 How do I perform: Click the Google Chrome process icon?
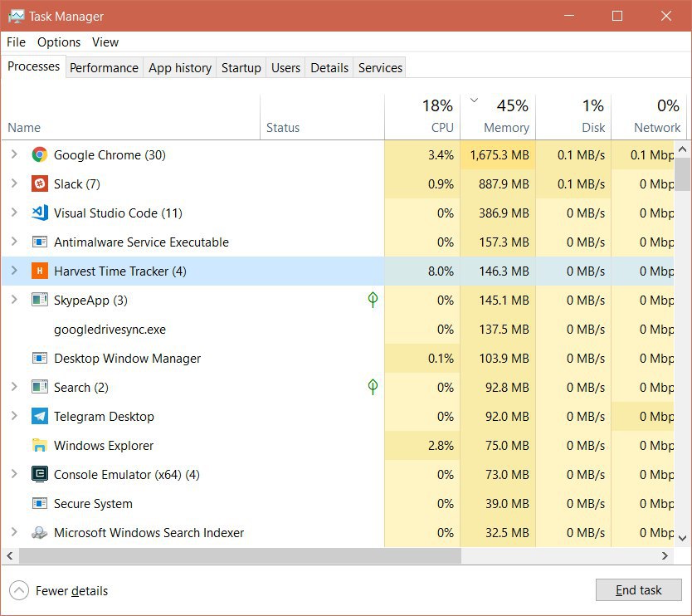(40, 155)
